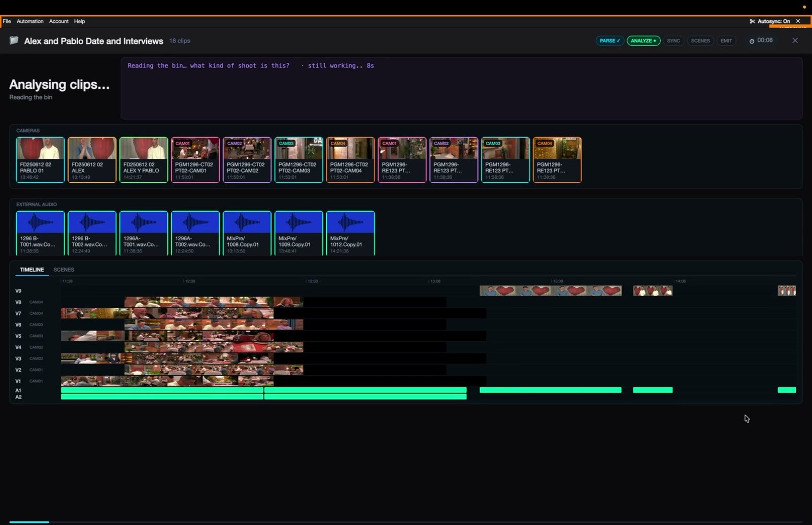This screenshot has height=525, width=812.
Task: Switch to the SCENES tab
Action: point(64,270)
